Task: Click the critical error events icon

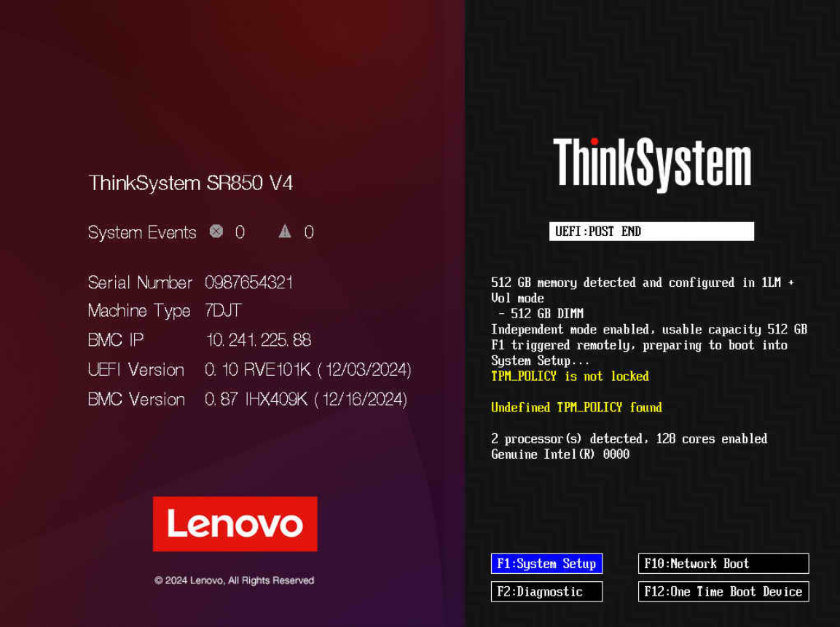Action: [x=216, y=232]
